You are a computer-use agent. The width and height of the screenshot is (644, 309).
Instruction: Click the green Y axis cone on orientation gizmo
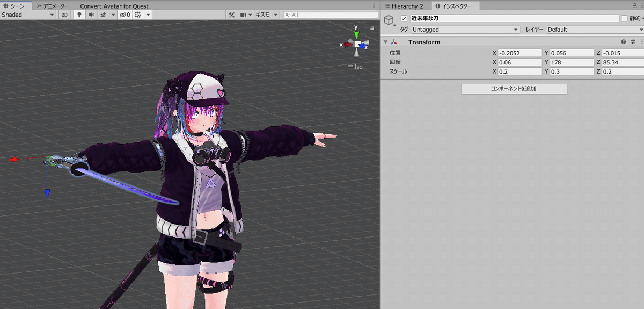[356, 35]
